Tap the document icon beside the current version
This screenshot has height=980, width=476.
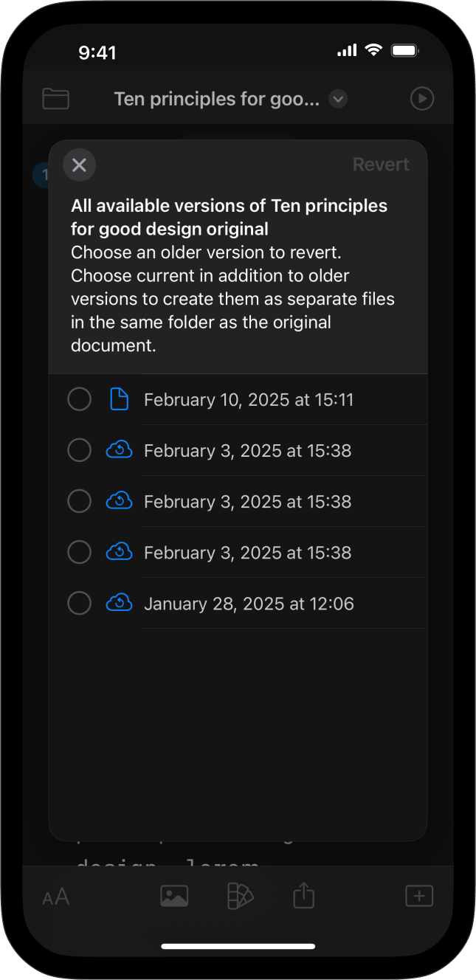119,398
